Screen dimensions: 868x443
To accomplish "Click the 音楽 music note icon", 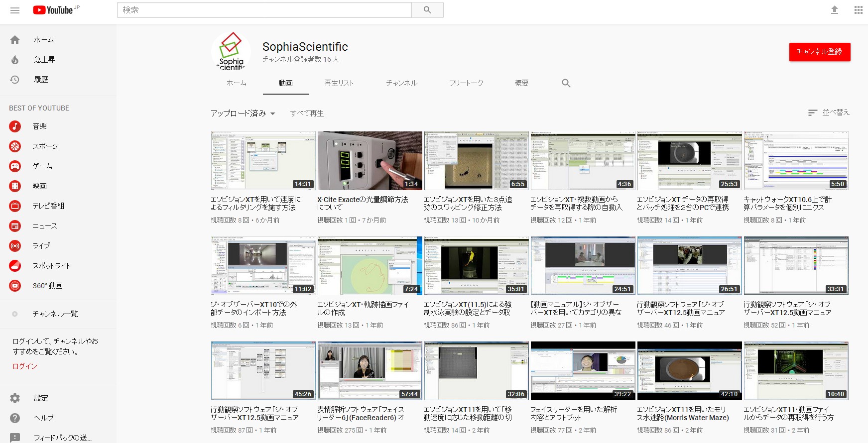I will (x=15, y=126).
